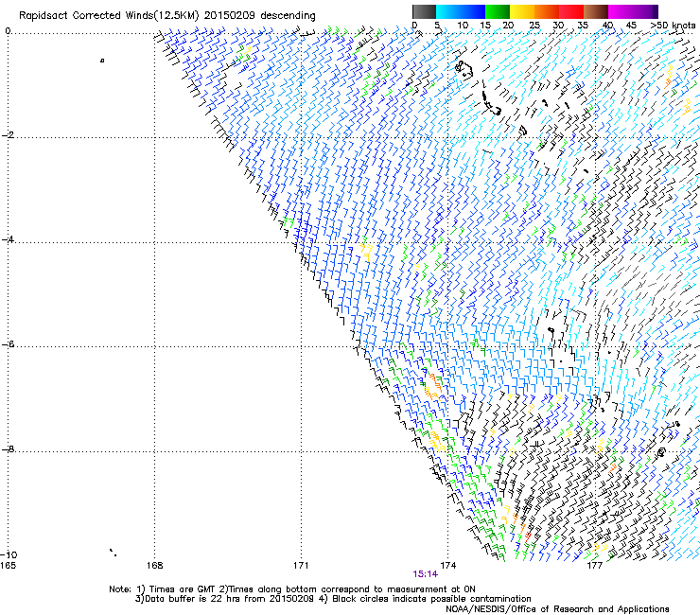Click the NOAA/NESDIS credit text
The width and height of the screenshot is (700, 615).
pos(557,609)
